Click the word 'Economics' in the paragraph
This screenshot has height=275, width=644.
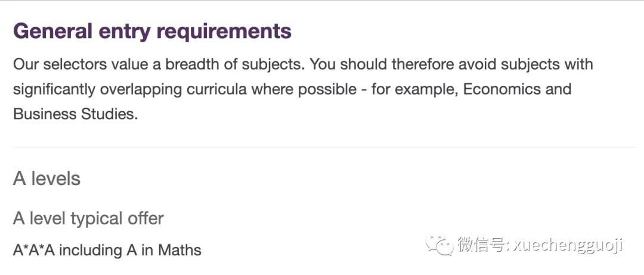(504, 89)
